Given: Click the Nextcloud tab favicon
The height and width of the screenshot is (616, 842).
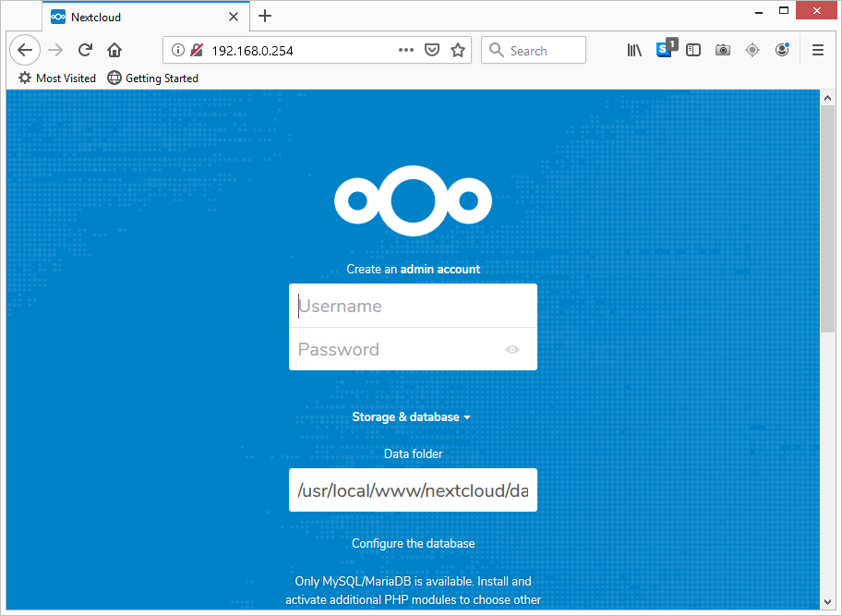Looking at the screenshot, I should 58,17.
